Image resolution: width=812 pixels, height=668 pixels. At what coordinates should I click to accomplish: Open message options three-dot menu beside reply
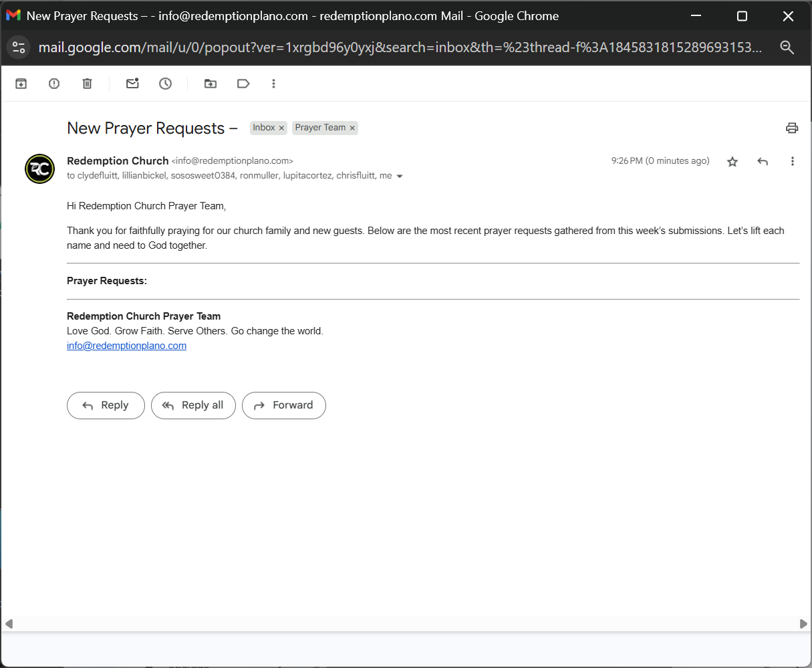point(792,161)
